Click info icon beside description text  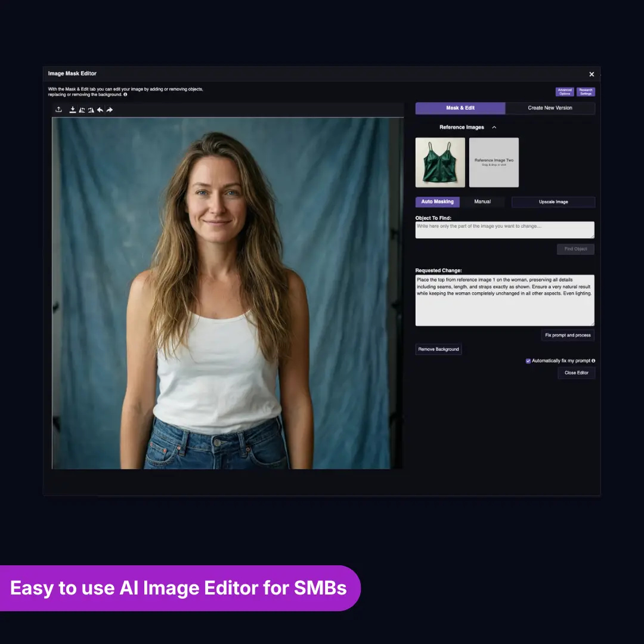click(x=125, y=94)
